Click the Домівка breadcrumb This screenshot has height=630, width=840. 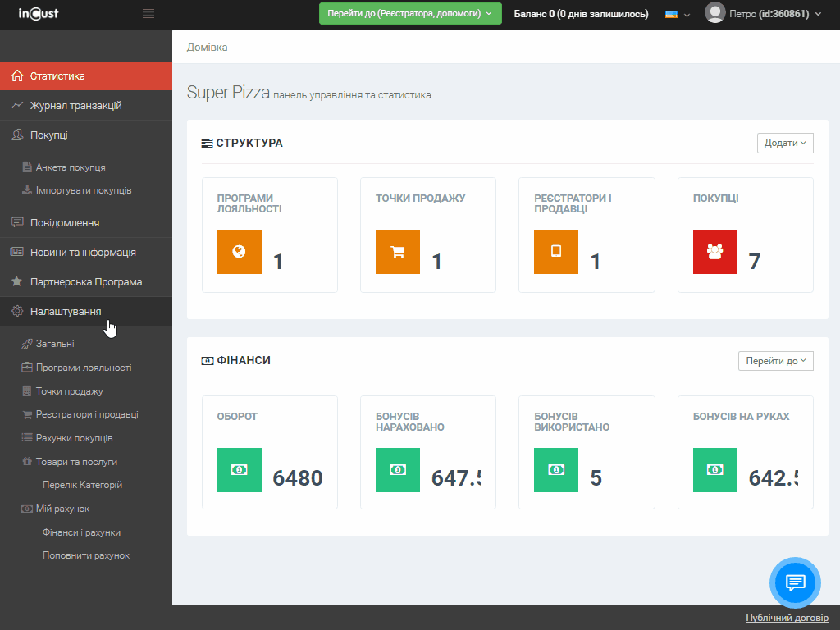click(207, 48)
